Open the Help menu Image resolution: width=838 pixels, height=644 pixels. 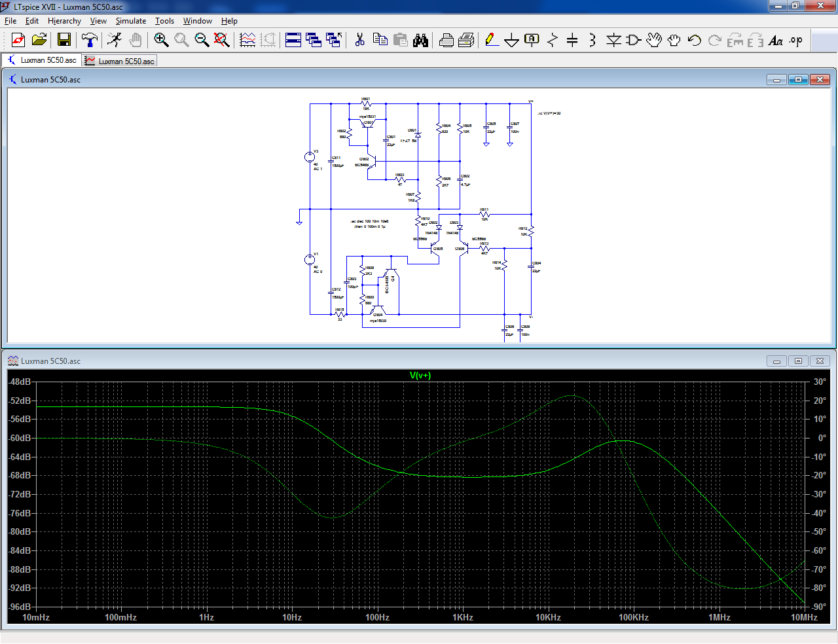229,21
